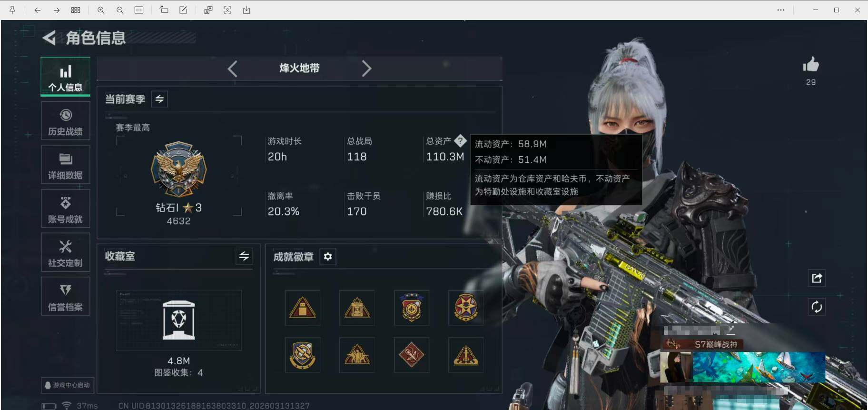Image resolution: width=868 pixels, height=410 pixels.
Task: Toggle the 收藏室 swap icon
Action: pos(244,256)
